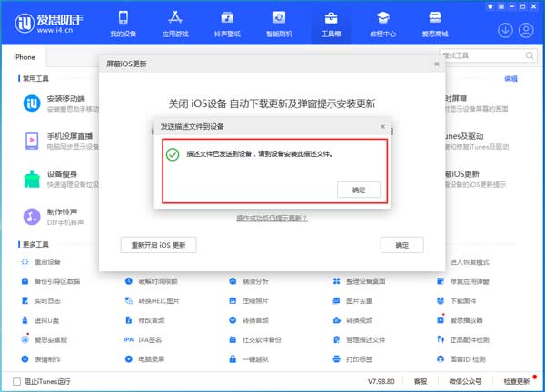Image resolution: width=545 pixels, height=392 pixels.
Task: Open the user account profile icon
Action: [526, 31]
